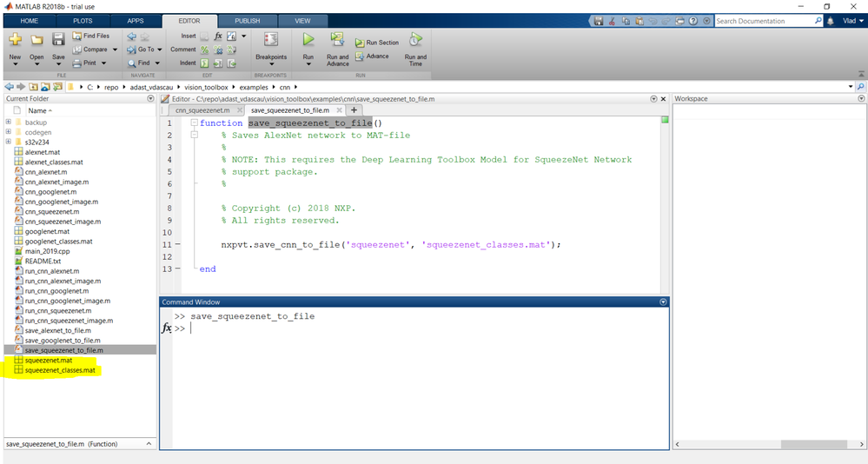The image size is (868, 464).
Task: Collapse the toolstrip with minimize arrow
Action: tap(861, 74)
